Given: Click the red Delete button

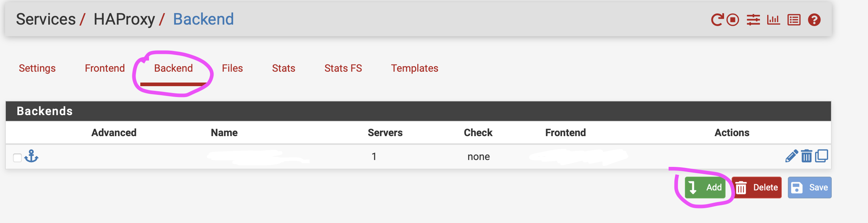Looking at the screenshot, I should click(757, 188).
